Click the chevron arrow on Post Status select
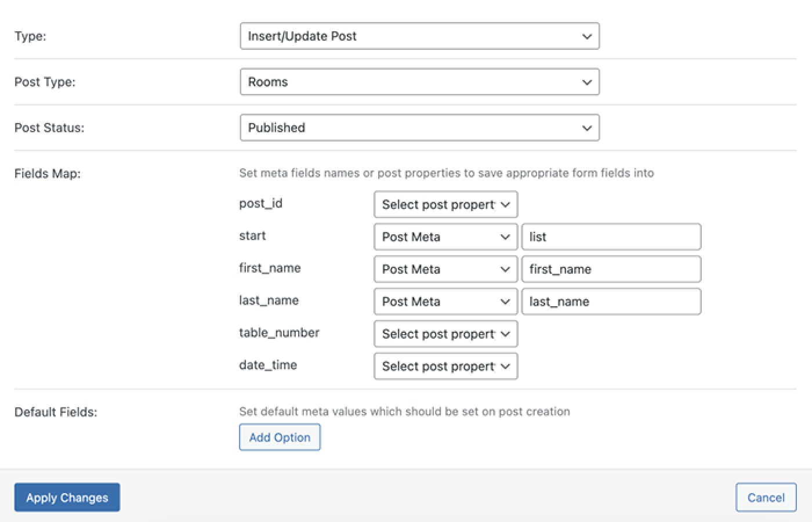 pyautogui.click(x=587, y=128)
